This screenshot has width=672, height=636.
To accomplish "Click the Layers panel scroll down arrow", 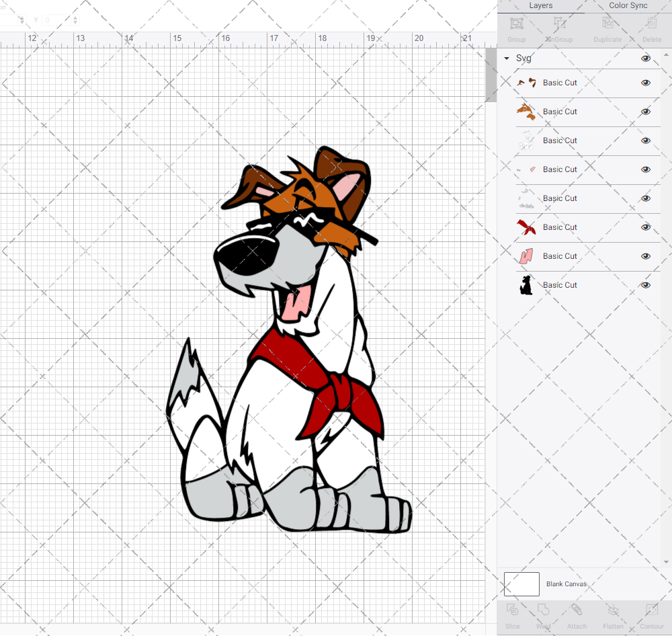I will click(x=665, y=562).
